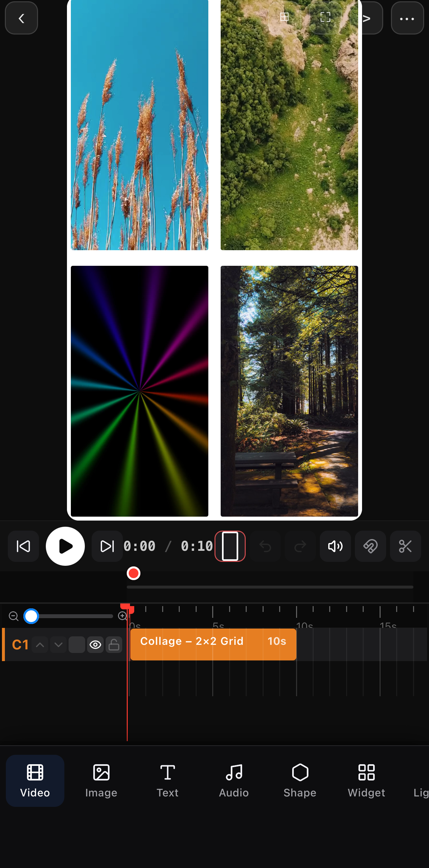
Task: Open the Audio tab
Action: click(234, 781)
